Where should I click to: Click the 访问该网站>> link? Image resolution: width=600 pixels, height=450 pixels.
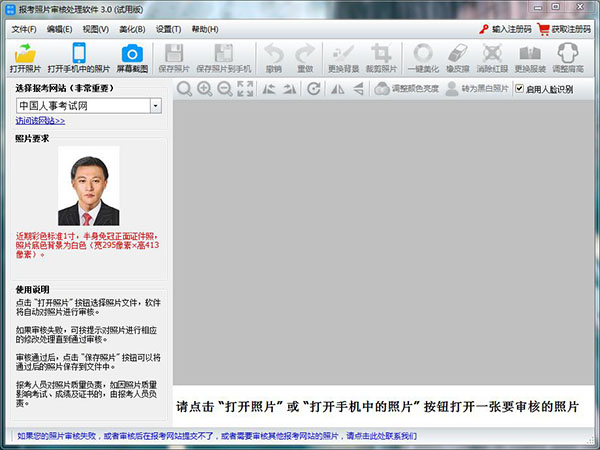(x=40, y=121)
